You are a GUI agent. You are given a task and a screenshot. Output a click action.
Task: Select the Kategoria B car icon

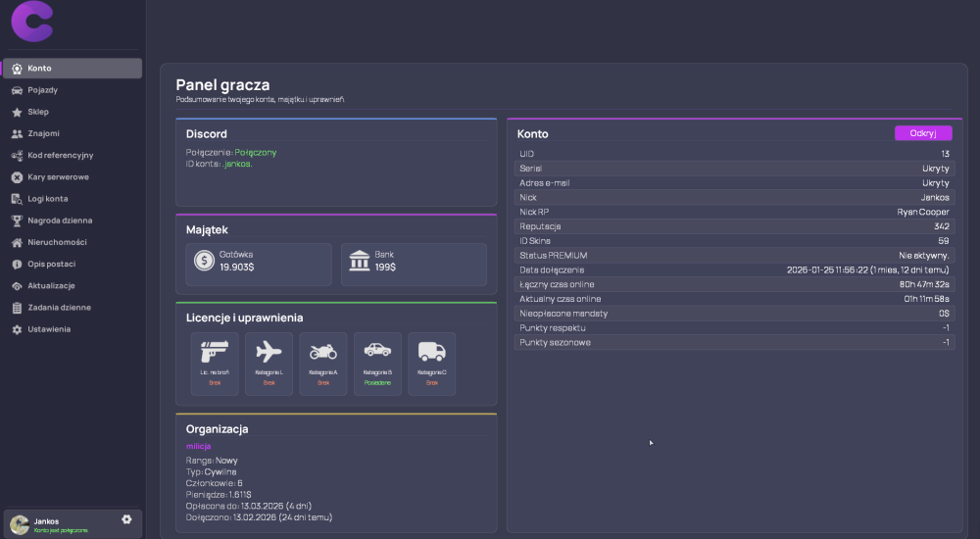pyautogui.click(x=377, y=350)
